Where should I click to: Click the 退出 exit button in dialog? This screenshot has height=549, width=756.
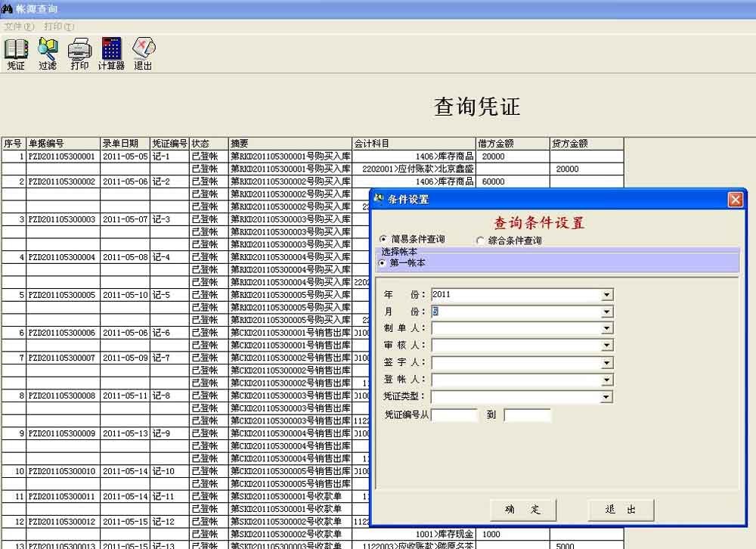(621, 510)
